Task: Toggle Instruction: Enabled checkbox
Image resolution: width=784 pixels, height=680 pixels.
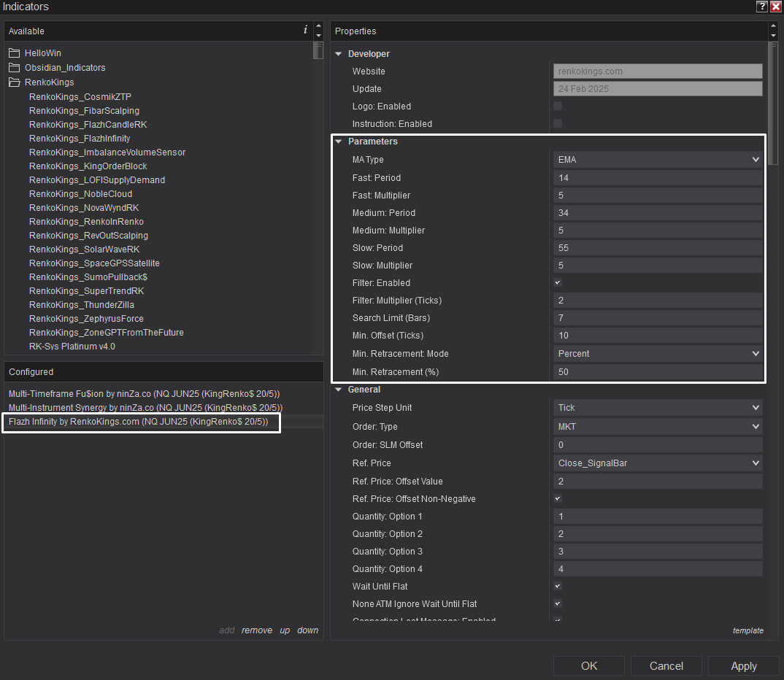Action: pos(558,123)
